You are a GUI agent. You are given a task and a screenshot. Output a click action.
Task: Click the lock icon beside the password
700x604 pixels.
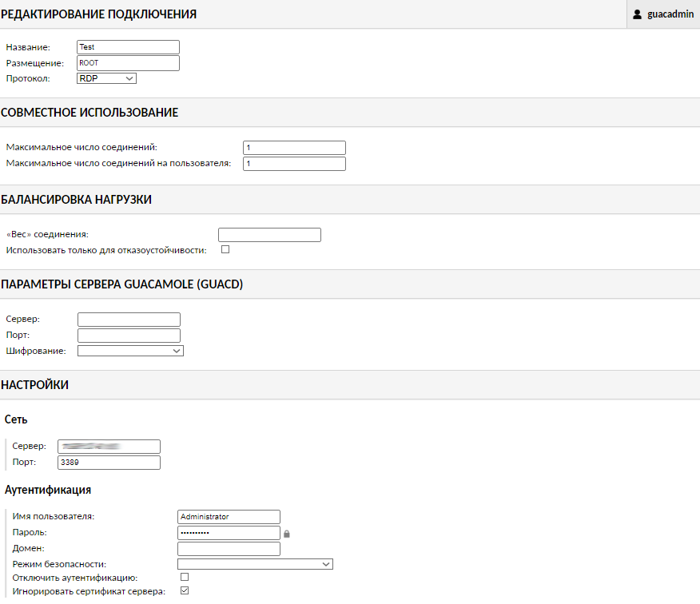click(287, 533)
